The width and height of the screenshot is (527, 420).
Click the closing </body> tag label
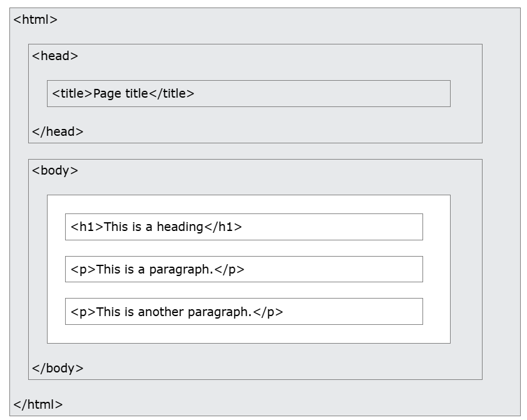pos(57,368)
